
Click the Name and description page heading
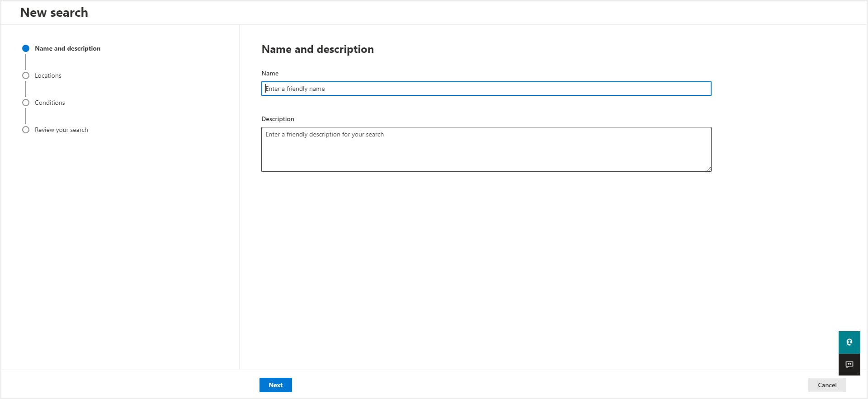click(317, 49)
